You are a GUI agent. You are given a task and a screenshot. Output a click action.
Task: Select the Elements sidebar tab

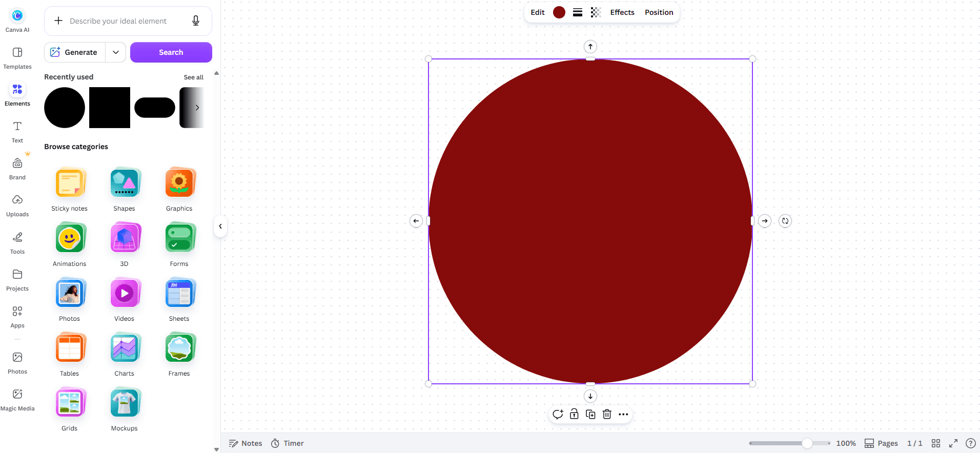click(17, 95)
